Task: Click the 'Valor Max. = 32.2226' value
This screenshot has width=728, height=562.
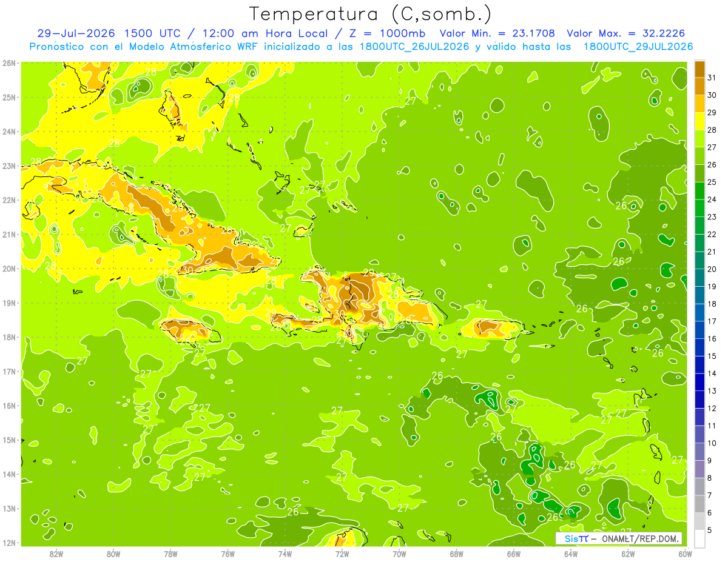Action: tap(625, 33)
